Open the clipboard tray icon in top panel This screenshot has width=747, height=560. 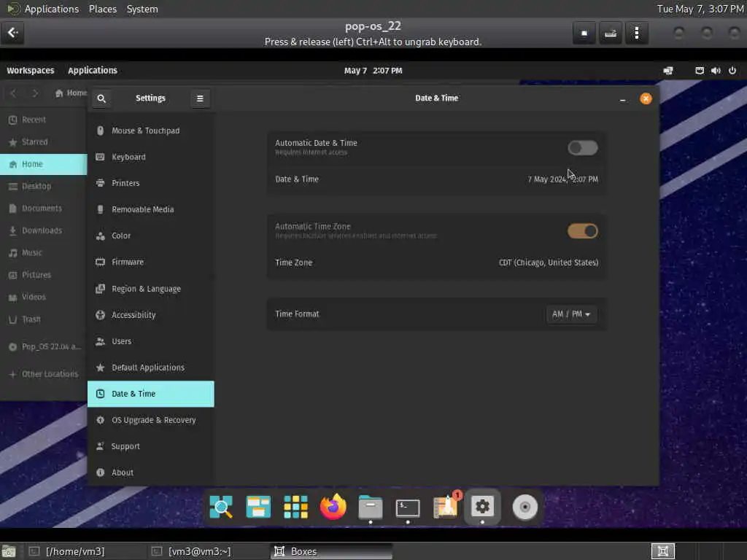point(700,71)
